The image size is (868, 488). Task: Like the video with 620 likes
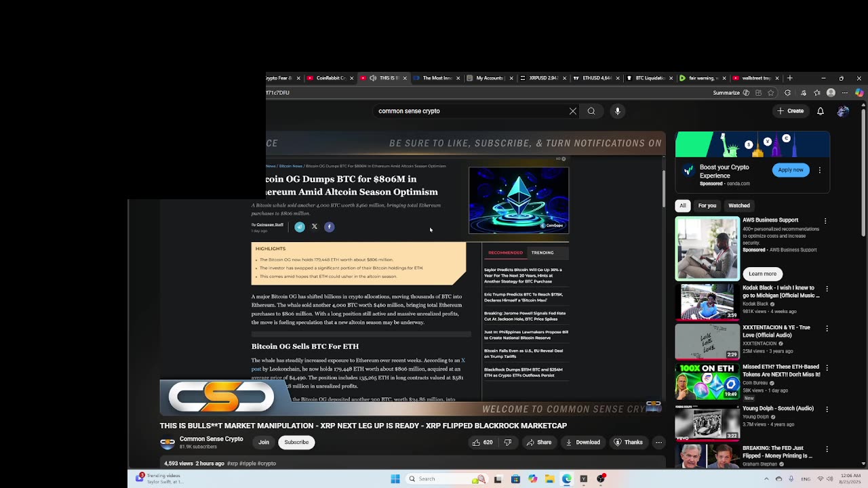tap(482, 443)
